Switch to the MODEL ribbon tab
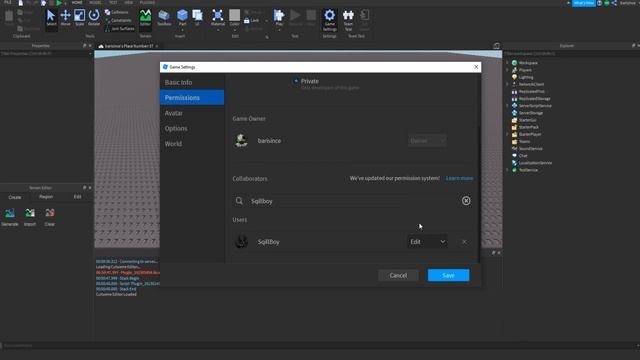Viewport: 640px width, 360px height. (x=95, y=2)
